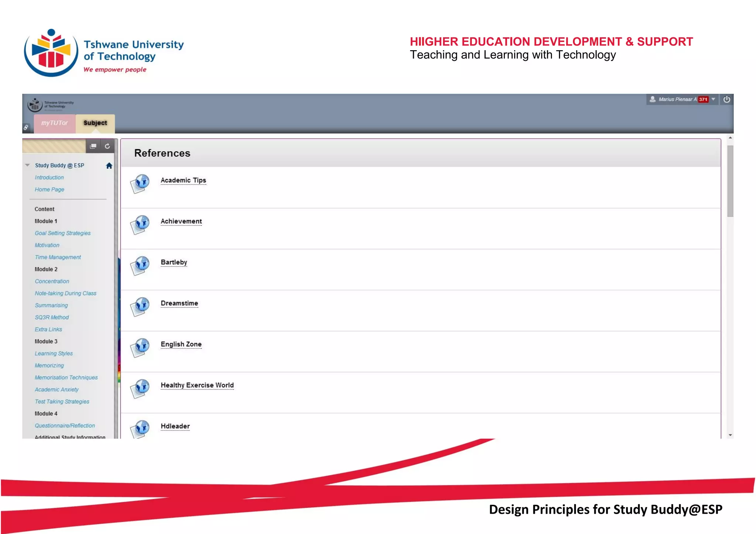Screen dimensions: 756x534
Task: Click the globe icon beside Hdleader
Action: (x=140, y=429)
